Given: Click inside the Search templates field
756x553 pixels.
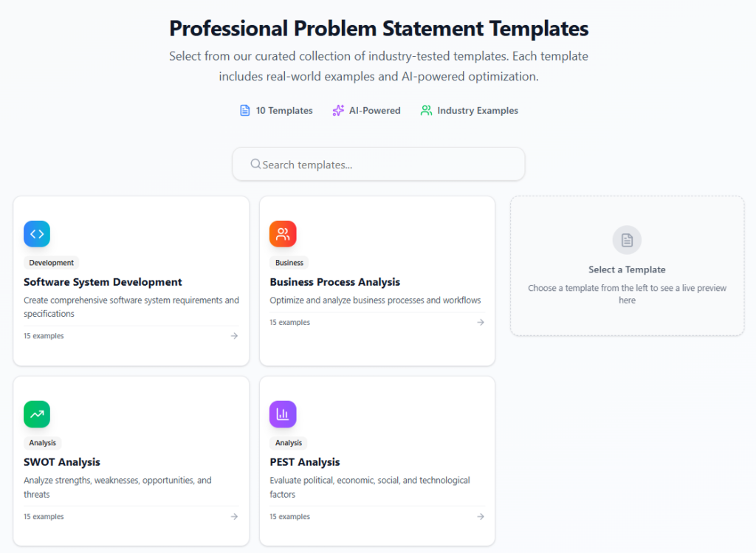Looking at the screenshot, I should (378, 164).
